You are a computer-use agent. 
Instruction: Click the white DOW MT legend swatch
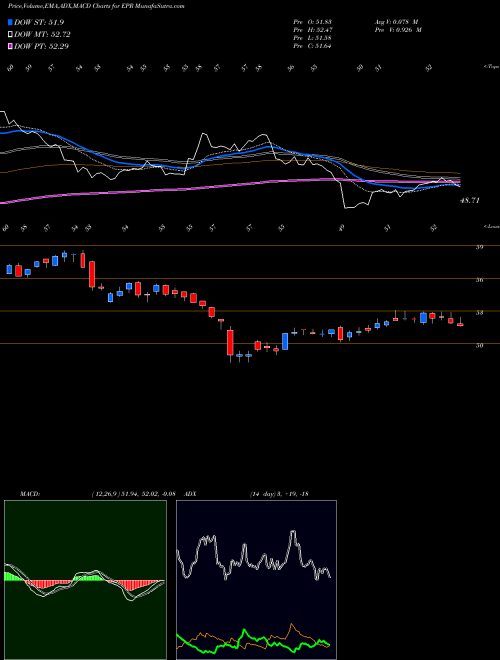point(10,34)
